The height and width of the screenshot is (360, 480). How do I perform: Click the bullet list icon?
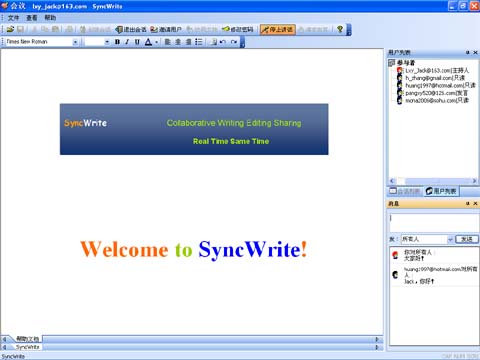199,42
